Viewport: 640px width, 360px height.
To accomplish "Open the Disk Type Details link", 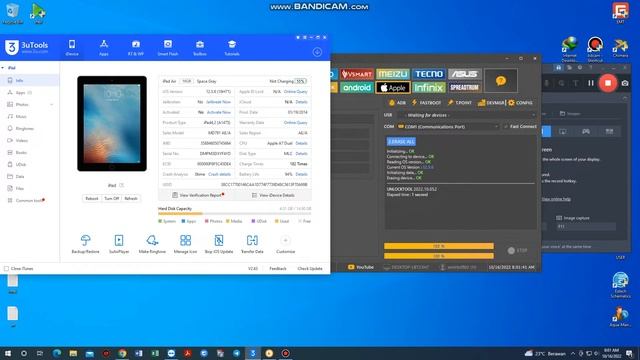I will (x=302, y=153).
